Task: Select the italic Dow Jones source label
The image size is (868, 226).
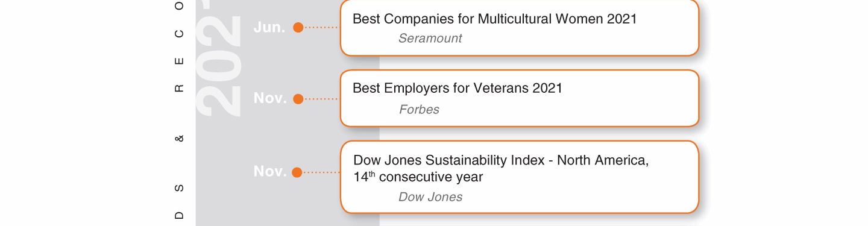Action: (x=430, y=197)
